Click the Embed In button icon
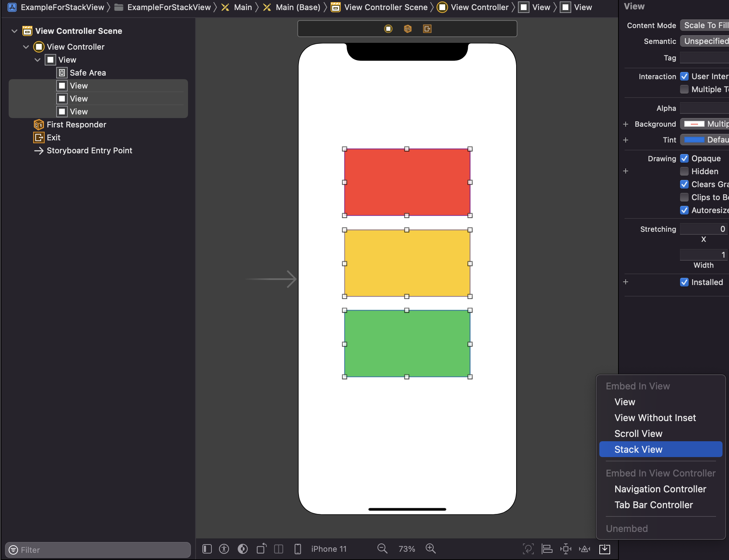Screen dimensions: 729x560 [x=605, y=549]
